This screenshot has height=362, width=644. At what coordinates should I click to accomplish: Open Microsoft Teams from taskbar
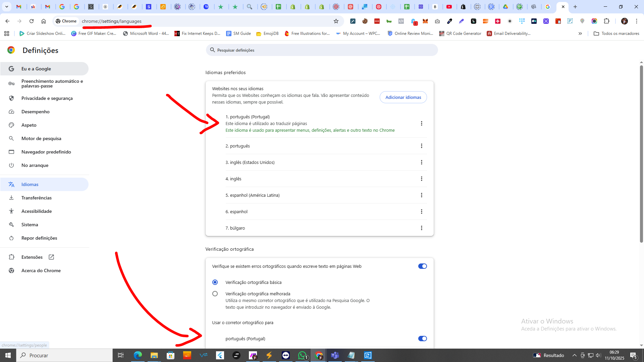(x=335, y=355)
